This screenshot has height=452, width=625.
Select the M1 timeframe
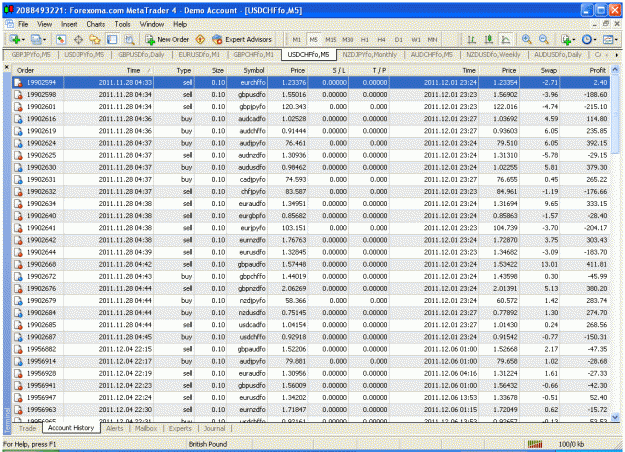(297, 40)
